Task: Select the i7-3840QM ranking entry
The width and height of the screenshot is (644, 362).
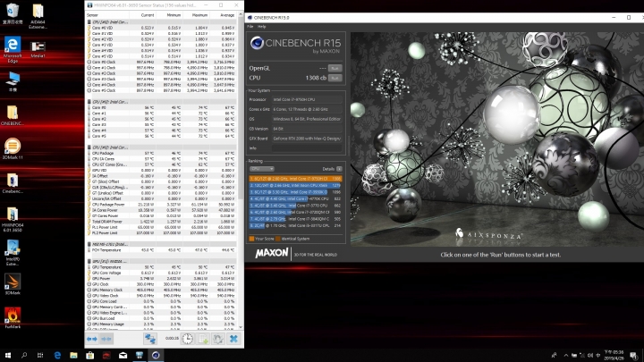Action: (295, 219)
